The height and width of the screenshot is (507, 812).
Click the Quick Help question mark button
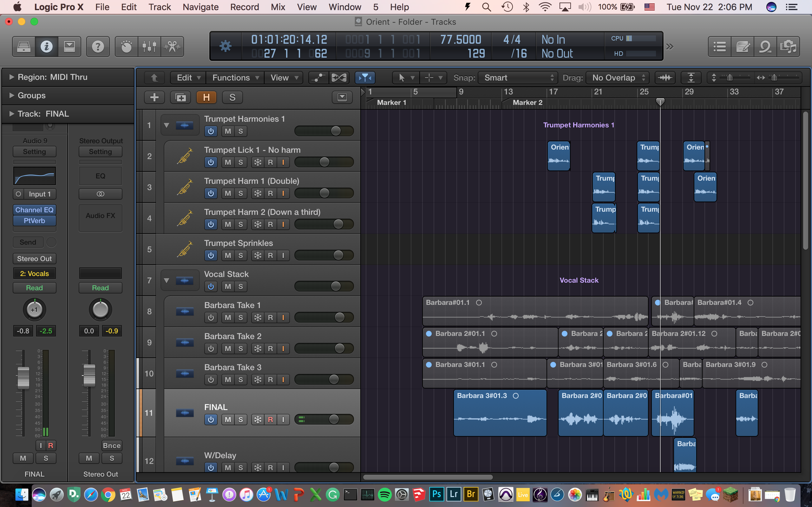pyautogui.click(x=98, y=47)
